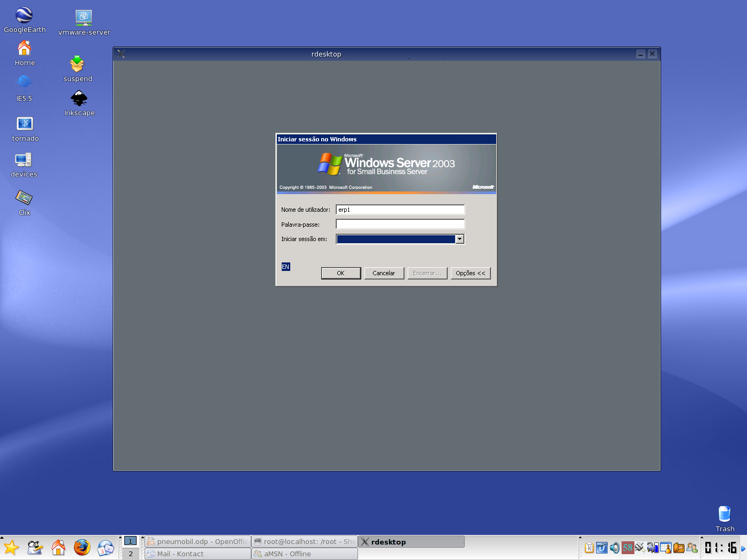The height and width of the screenshot is (560, 747).
Task: Expand the 'Iniciar sessão em' dropdown
Action: (459, 239)
